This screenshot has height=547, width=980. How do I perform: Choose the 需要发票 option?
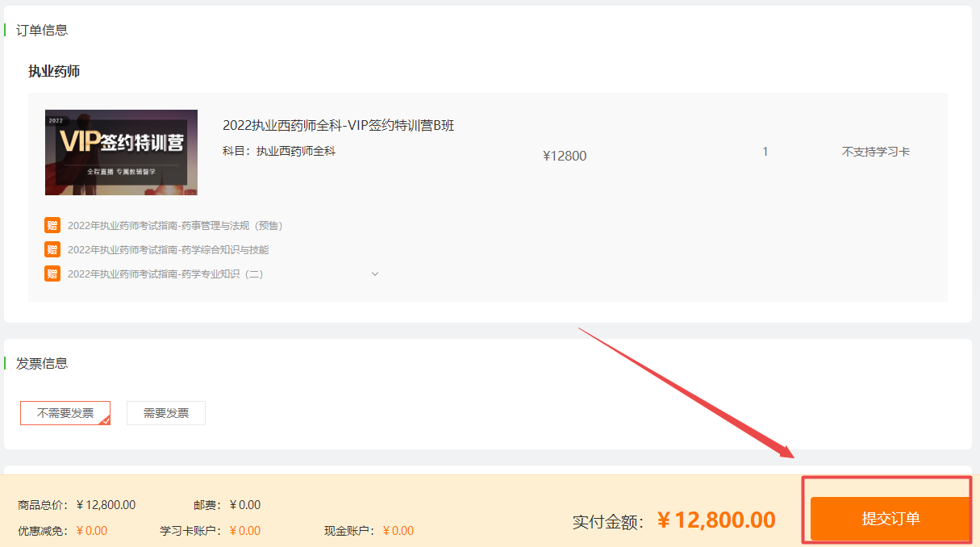pyautogui.click(x=166, y=413)
